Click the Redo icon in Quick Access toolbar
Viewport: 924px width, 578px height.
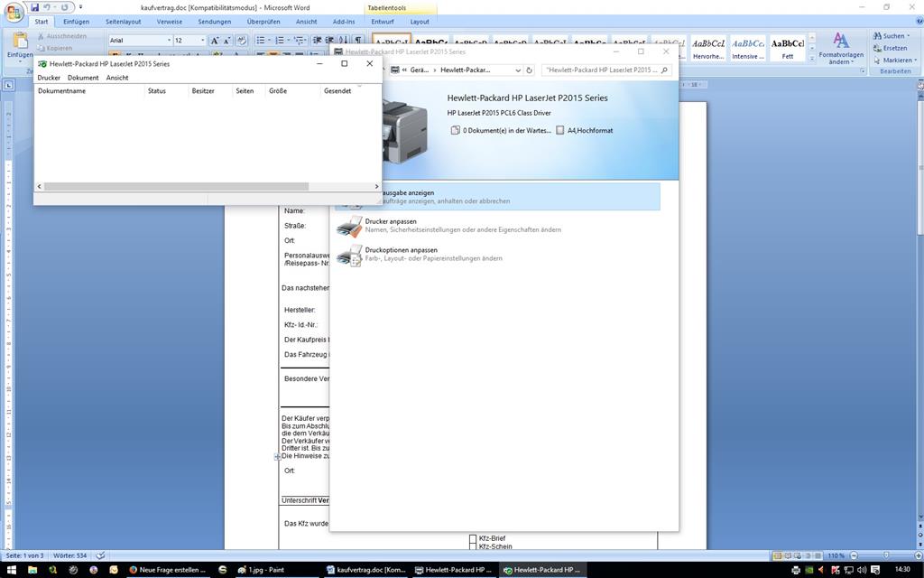coord(64,7)
